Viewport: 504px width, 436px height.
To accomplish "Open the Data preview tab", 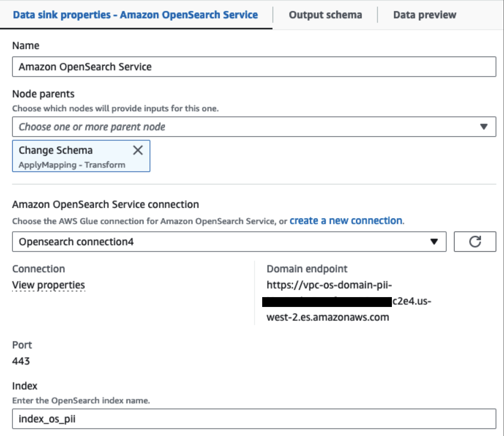I will coord(425,15).
